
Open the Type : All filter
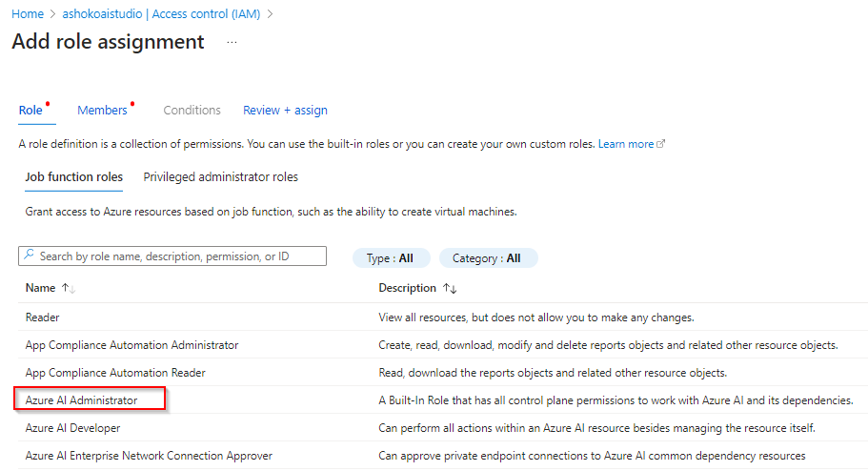click(x=391, y=258)
